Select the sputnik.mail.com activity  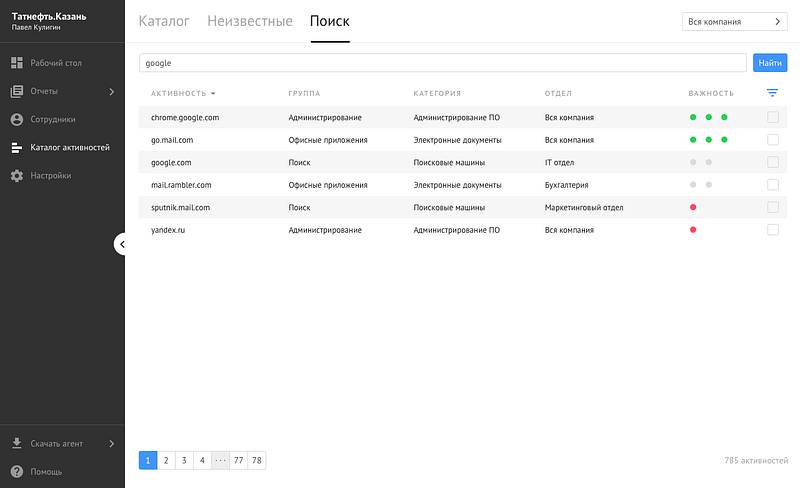click(x=180, y=207)
